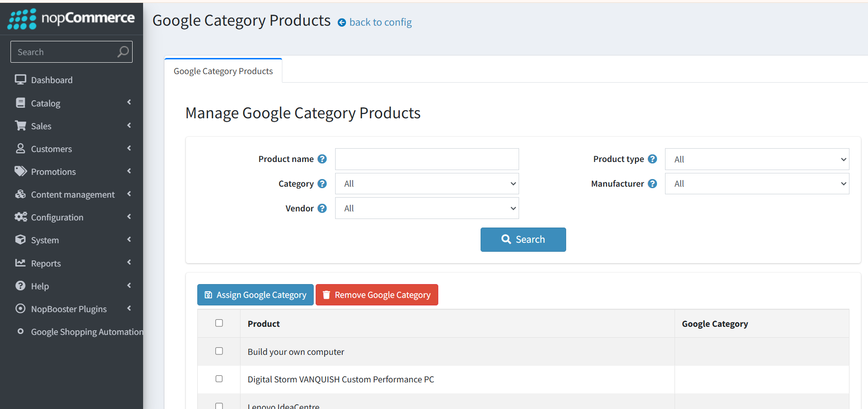Viewport: 868px width, 409px height.
Task: Click the Remove Google Category button
Action: click(x=376, y=295)
